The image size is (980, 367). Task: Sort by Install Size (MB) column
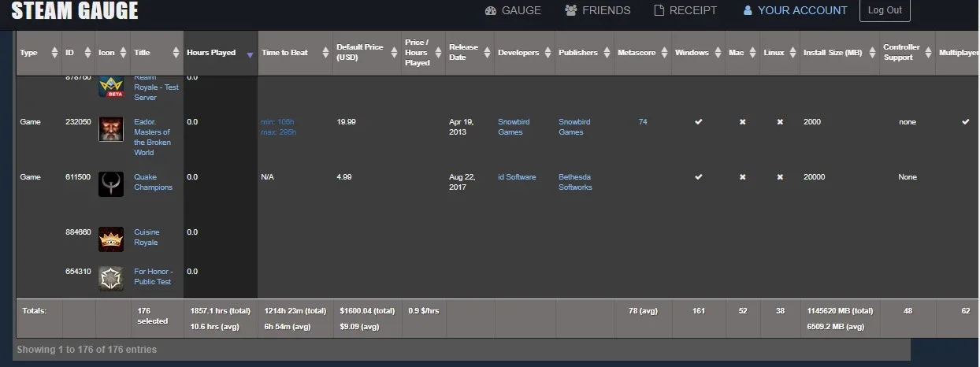(840, 53)
